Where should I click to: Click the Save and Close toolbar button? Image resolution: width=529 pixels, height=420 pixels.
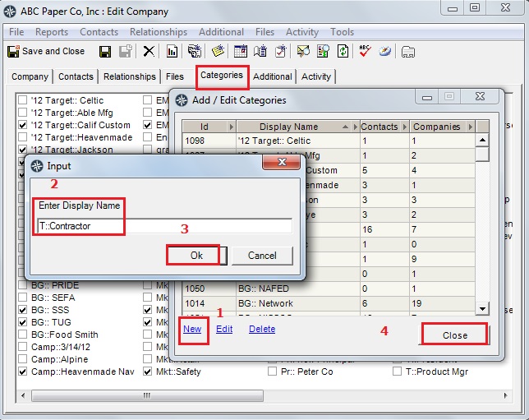point(46,51)
